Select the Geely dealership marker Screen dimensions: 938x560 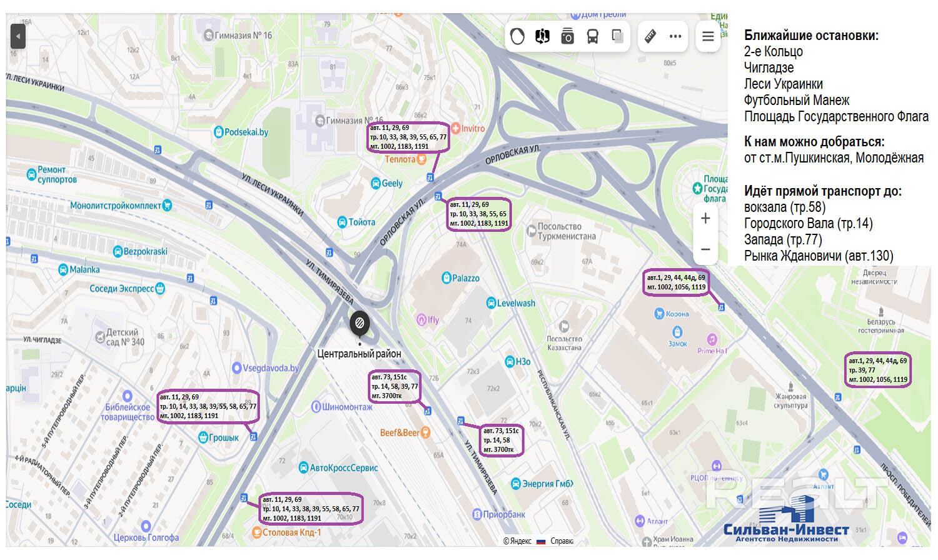point(376,183)
